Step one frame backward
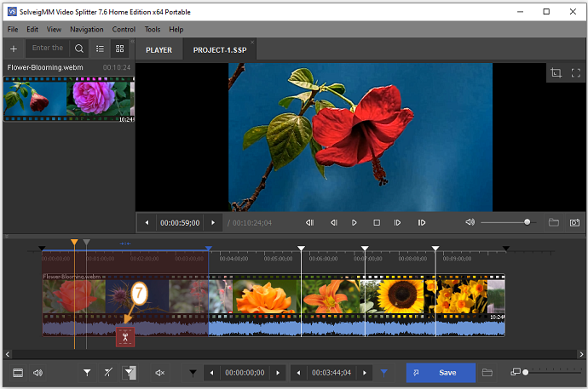588x389 pixels. [334, 223]
